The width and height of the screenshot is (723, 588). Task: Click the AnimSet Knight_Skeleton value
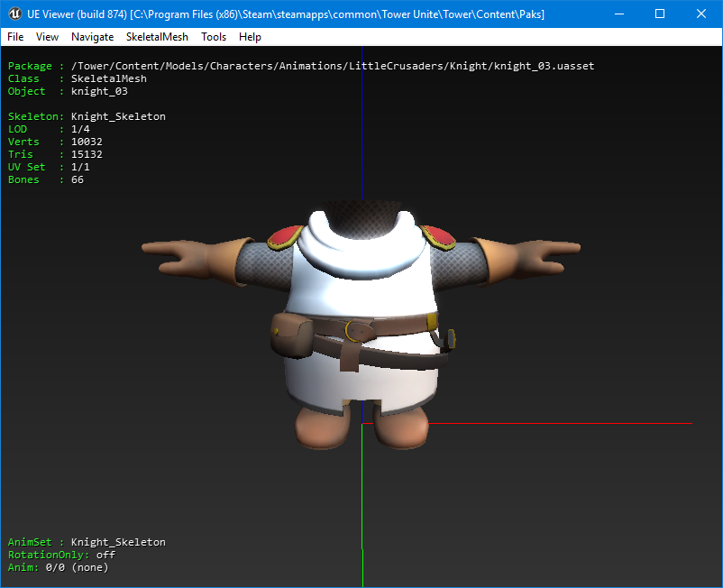[118, 542]
